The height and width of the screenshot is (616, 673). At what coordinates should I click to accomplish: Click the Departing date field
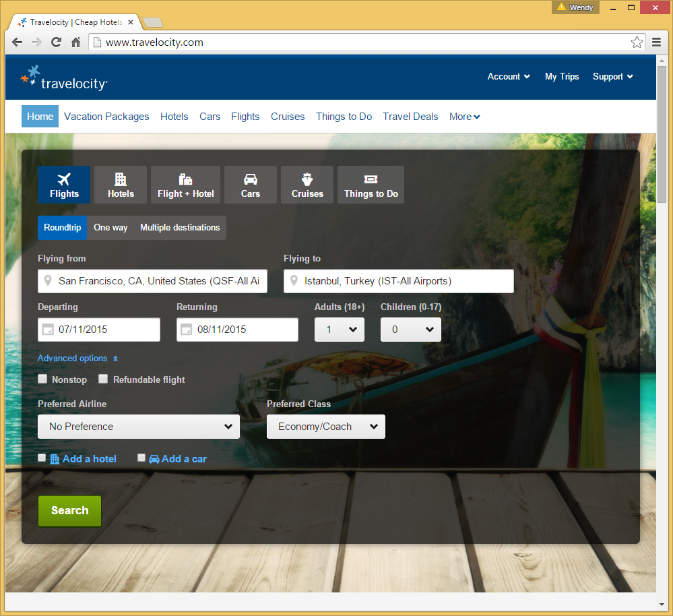(99, 330)
